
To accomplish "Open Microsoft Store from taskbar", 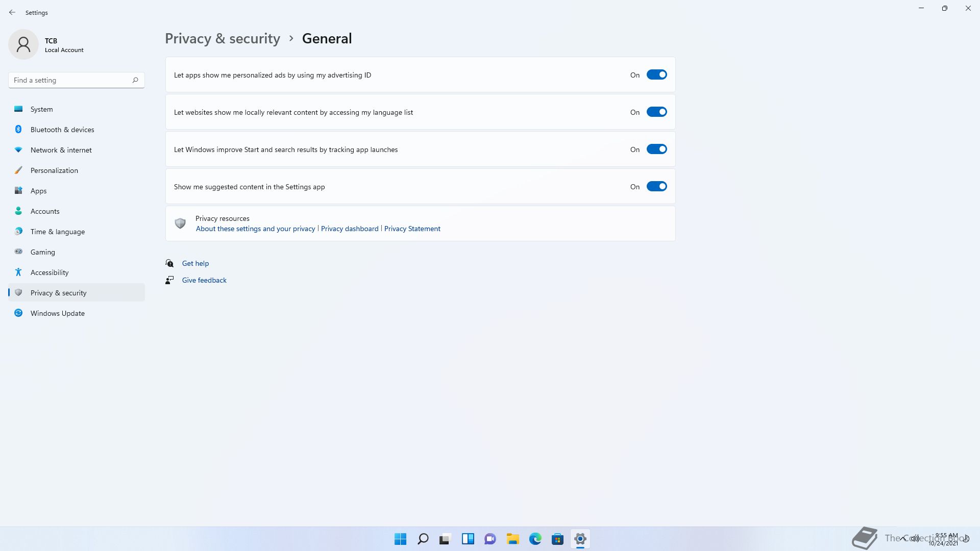I will pos(558,539).
